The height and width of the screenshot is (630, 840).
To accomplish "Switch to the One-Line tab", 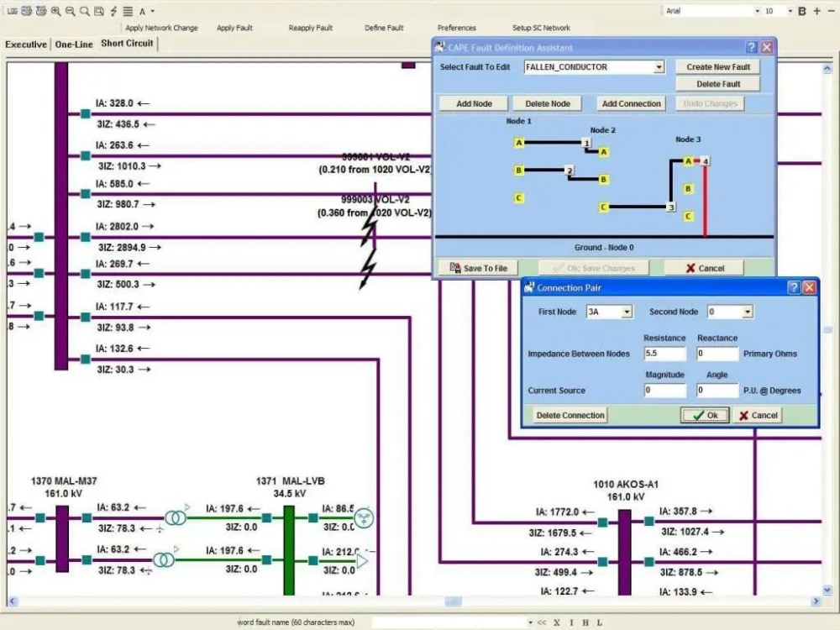I will 74,45.
